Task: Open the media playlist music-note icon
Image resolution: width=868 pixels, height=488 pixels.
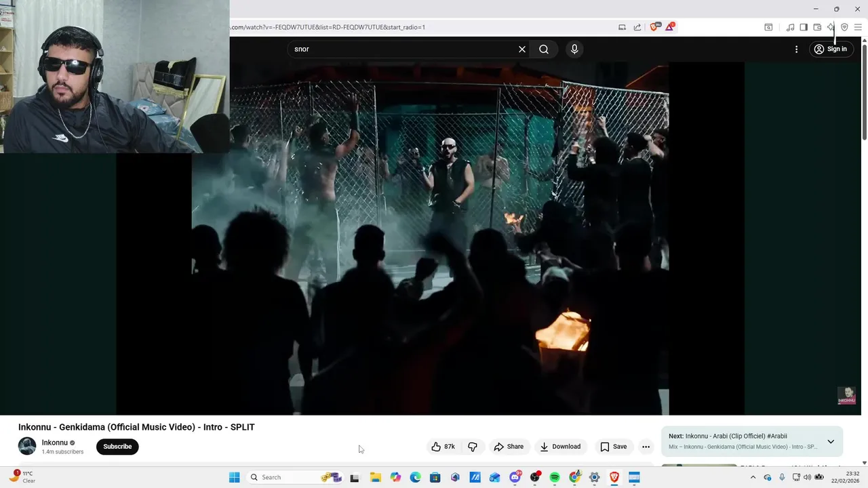Action: pos(790,27)
